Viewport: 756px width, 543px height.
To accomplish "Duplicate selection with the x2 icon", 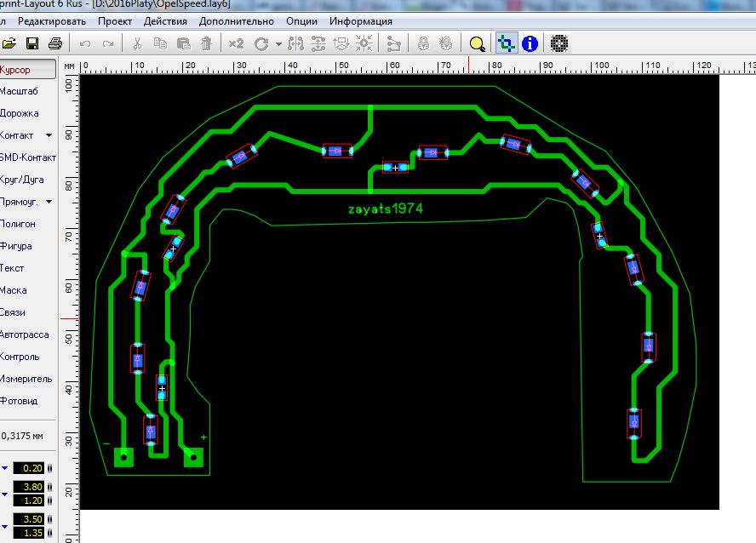I will 236,44.
